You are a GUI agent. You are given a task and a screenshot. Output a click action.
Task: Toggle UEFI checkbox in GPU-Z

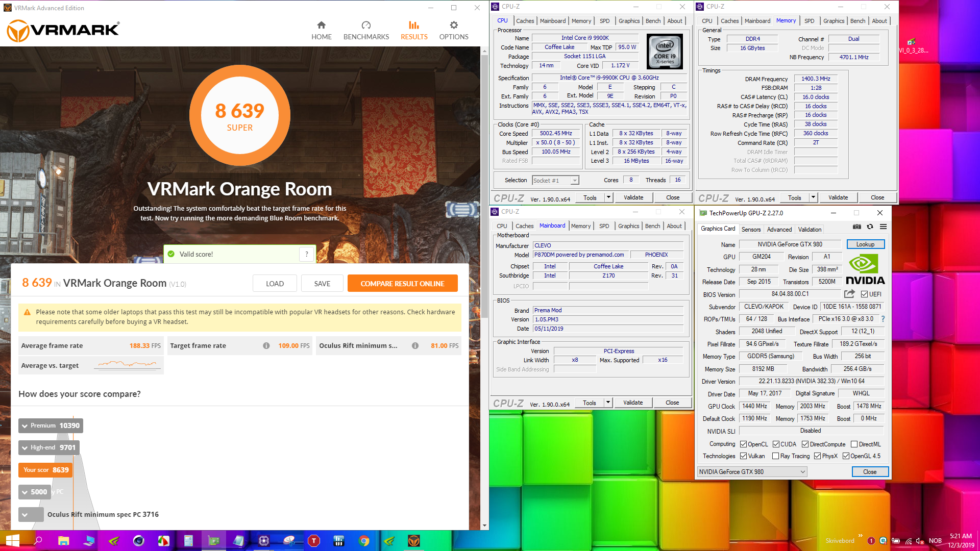(x=864, y=294)
